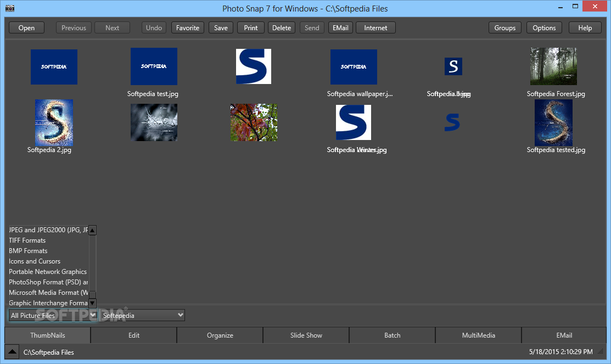
Task: Click the format list scroll down arrow
Action: click(92, 303)
